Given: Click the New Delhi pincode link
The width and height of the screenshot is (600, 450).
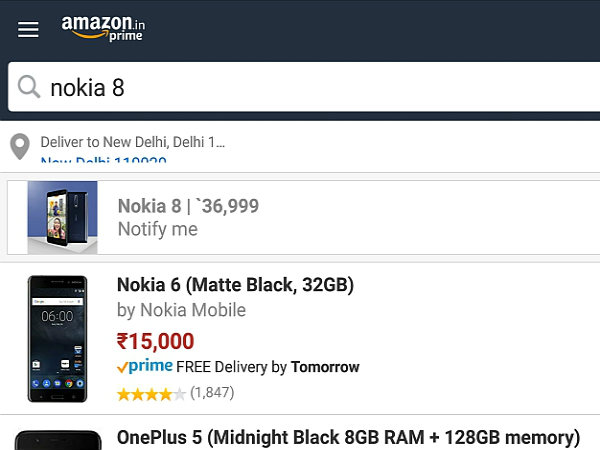Looking at the screenshot, I should (103, 160).
